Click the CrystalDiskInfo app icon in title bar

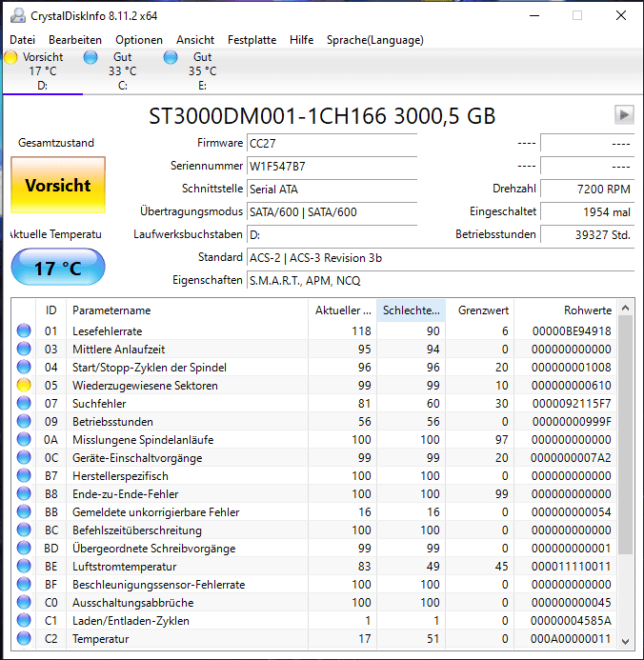(18, 15)
